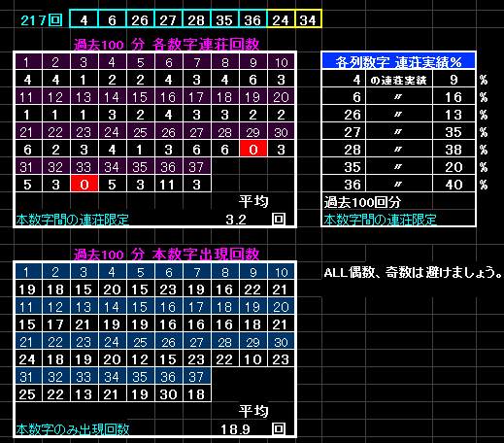Select the 13 percent value for number 26
This screenshot has height=443, width=504.
pyautogui.click(x=454, y=115)
